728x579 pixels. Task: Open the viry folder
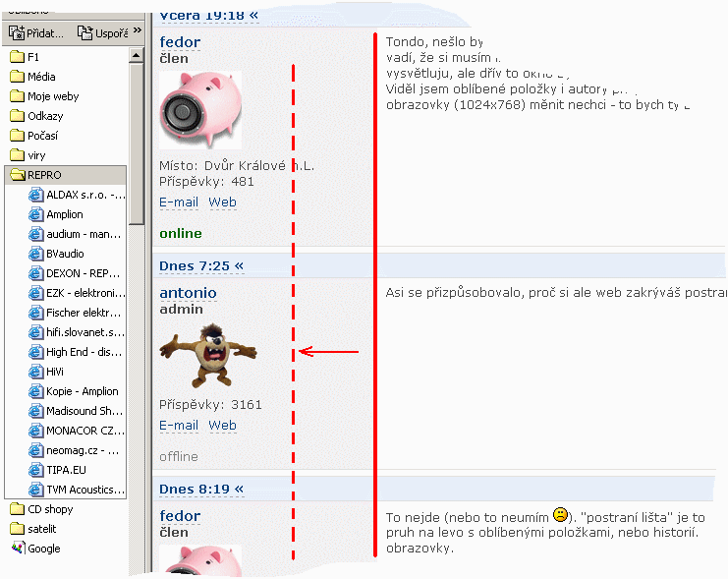click(28, 155)
